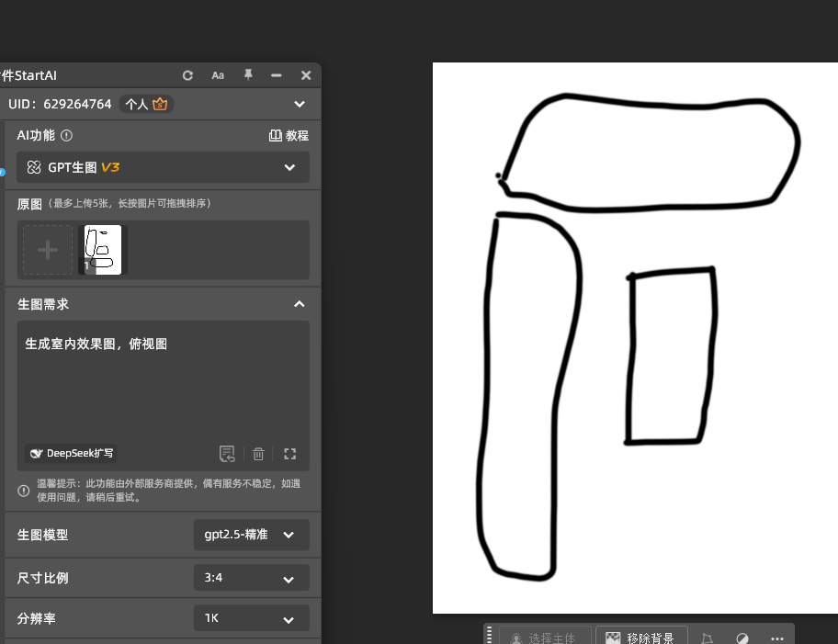Collapse the 生图需求 section
This screenshot has height=644, width=838.
(x=300, y=304)
